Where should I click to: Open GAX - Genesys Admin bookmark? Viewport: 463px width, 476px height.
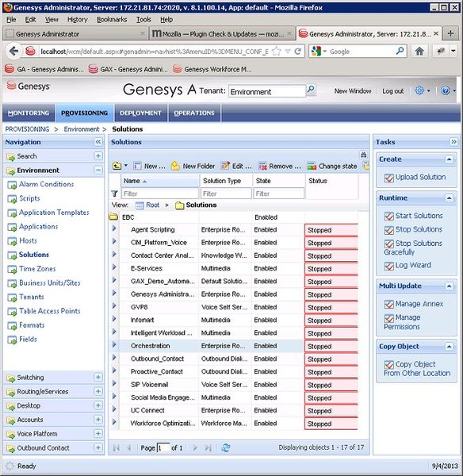(x=128, y=69)
